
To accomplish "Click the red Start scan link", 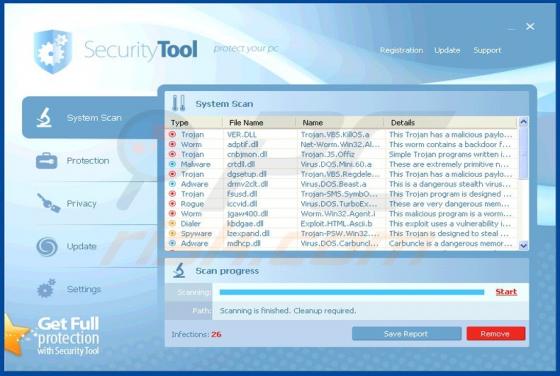I will tap(506, 292).
